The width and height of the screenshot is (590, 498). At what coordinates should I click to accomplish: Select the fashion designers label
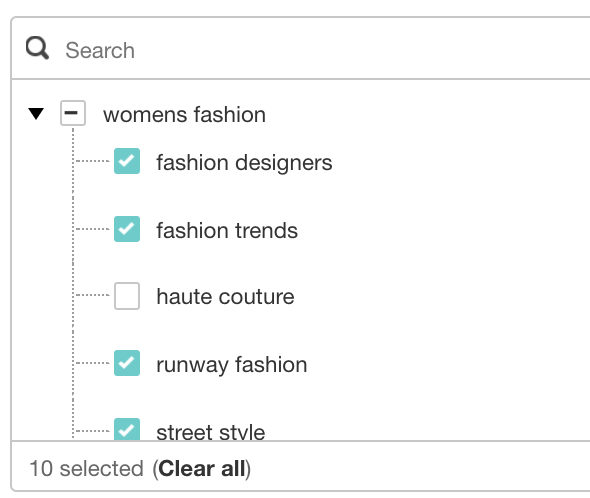pos(244,163)
